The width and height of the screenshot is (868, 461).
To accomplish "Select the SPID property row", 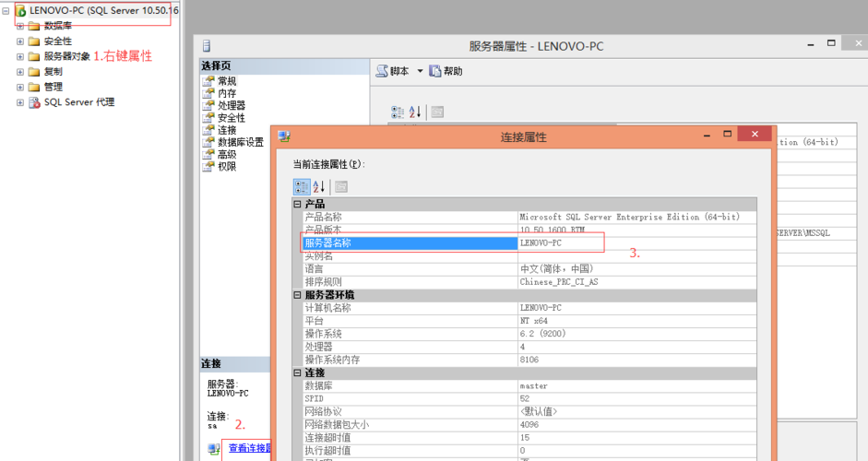I will pos(529,398).
